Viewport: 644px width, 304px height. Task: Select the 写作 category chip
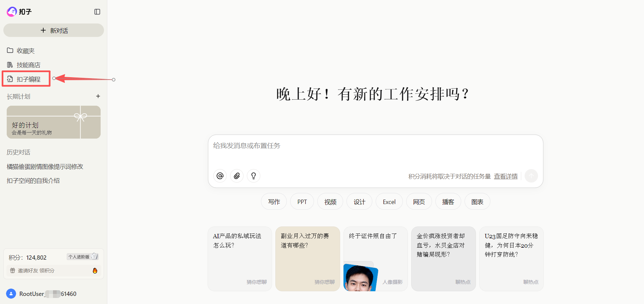tap(273, 201)
